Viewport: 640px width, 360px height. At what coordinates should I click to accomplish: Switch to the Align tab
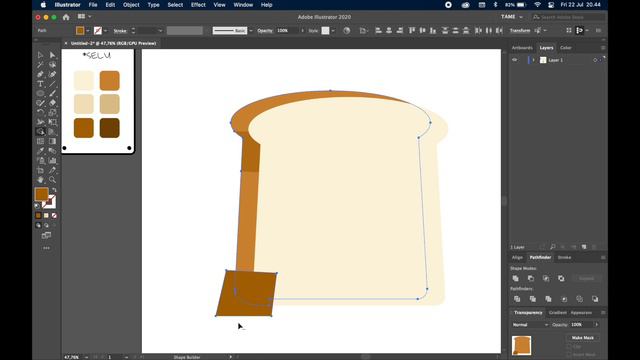(x=517, y=258)
